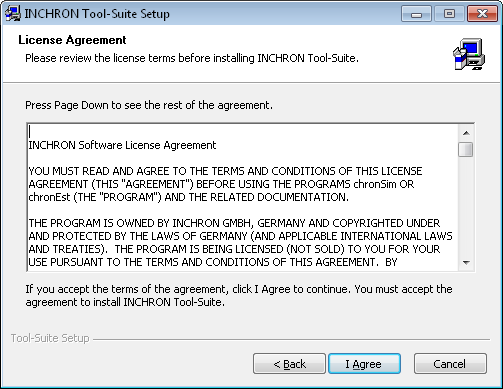Click the license scrollbar thumb
The width and height of the screenshot is (503, 389).
click(466, 149)
